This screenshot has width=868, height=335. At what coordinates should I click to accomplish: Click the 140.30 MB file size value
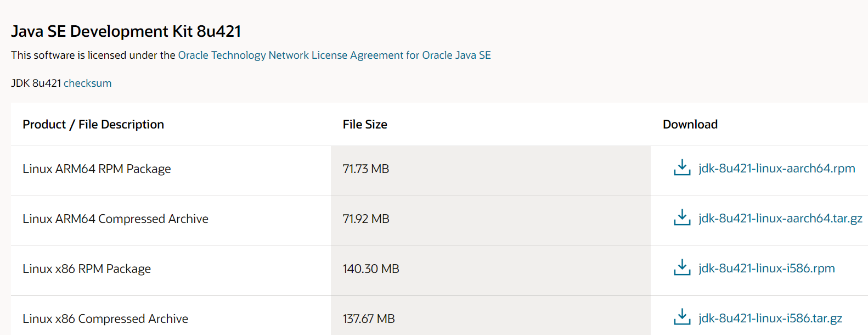(x=371, y=269)
